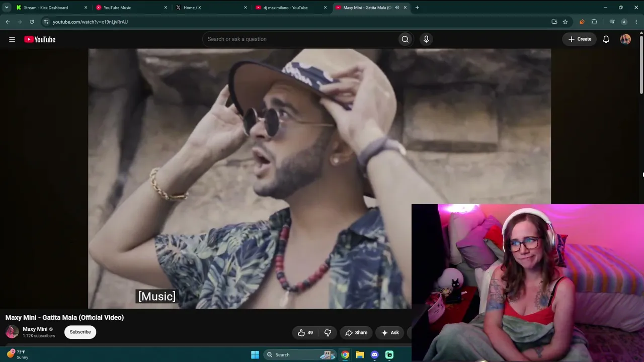Open YouTube notifications bell

(606, 39)
